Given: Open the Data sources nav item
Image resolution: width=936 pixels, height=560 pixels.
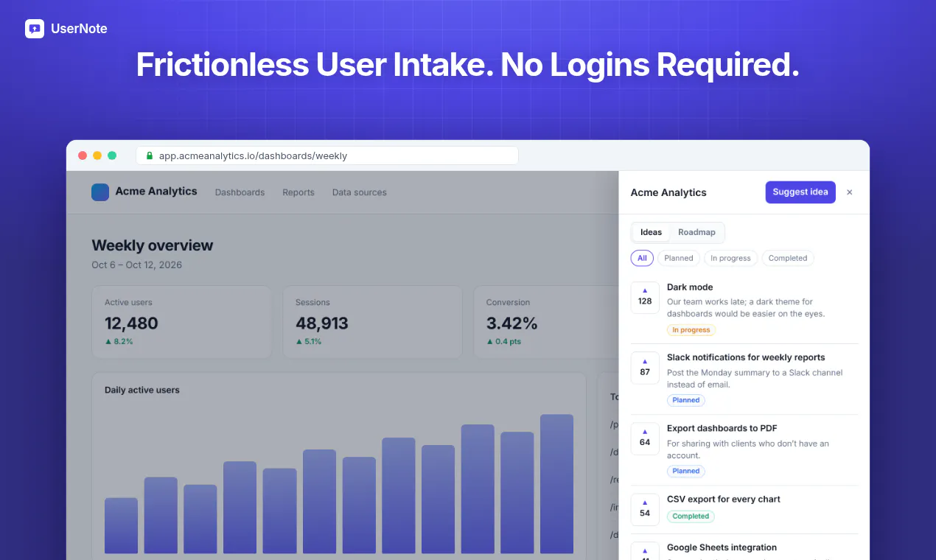Looking at the screenshot, I should pyautogui.click(x=360, y=192).
